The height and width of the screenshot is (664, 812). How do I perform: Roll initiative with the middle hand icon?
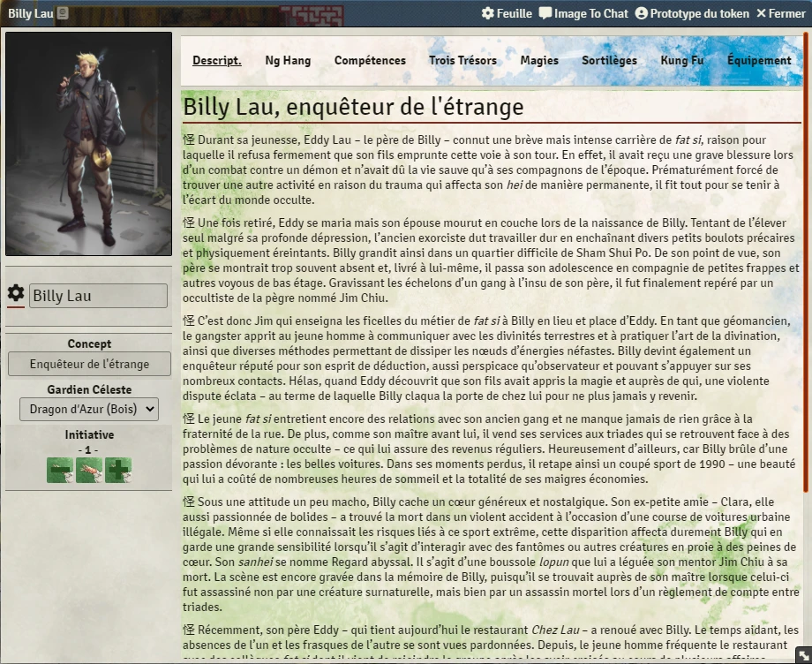[88, 471]
